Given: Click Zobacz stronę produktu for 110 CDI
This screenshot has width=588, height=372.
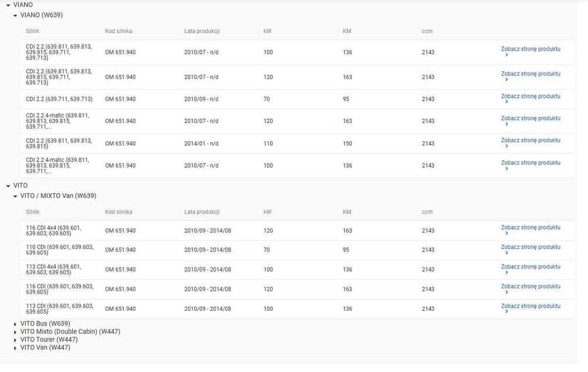Looking at the screenshot, I should [530, 247].
